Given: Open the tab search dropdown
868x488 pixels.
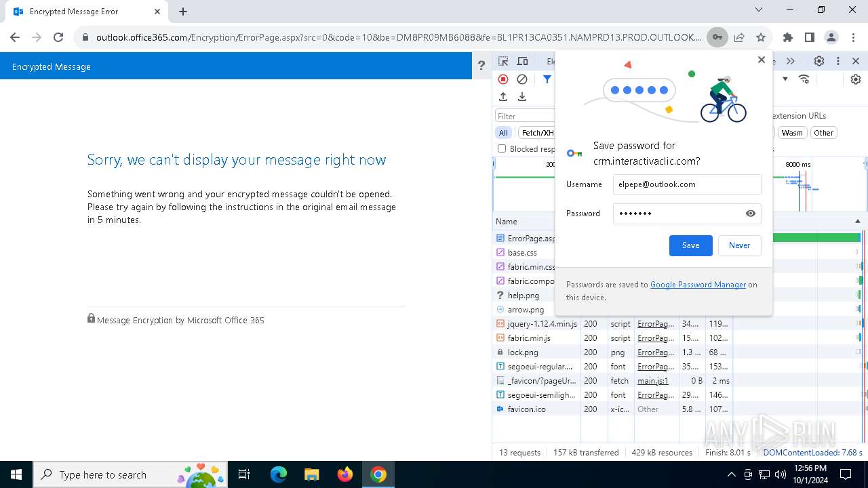Looking at the screenshot, I should (x=759, y=9).
